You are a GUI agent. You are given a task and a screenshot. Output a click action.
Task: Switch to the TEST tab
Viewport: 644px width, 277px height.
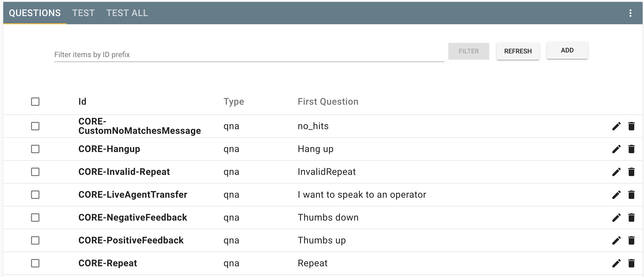click(83, 13)
